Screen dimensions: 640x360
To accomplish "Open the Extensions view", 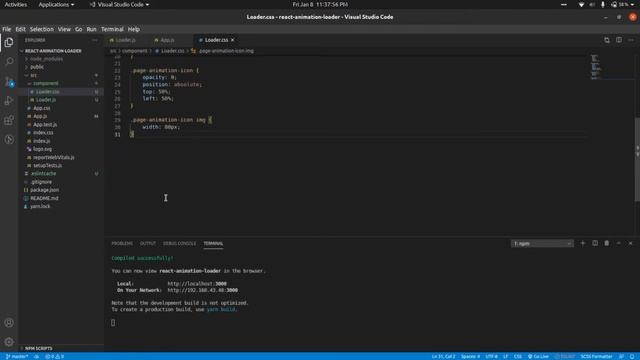I will (9, 120).
